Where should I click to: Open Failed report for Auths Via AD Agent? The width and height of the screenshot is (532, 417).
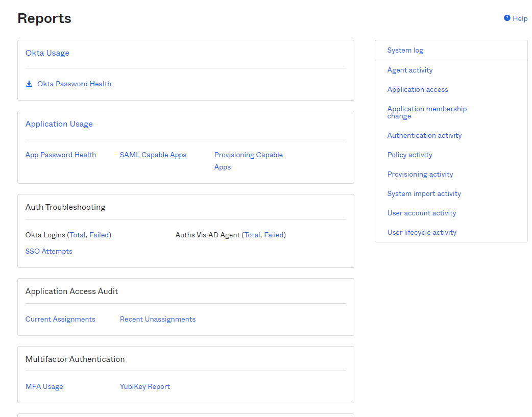[274, 235]
